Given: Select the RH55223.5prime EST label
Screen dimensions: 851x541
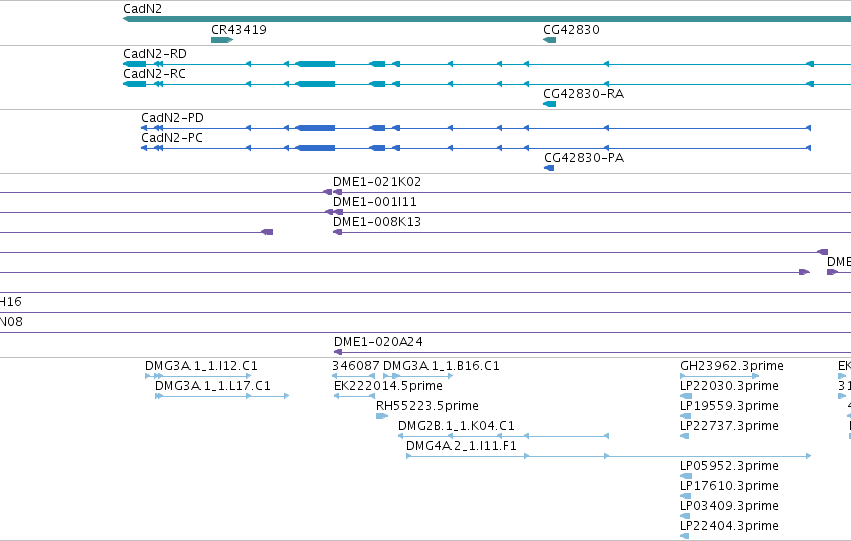Looking at the screenshot, I should pos(427,406).
